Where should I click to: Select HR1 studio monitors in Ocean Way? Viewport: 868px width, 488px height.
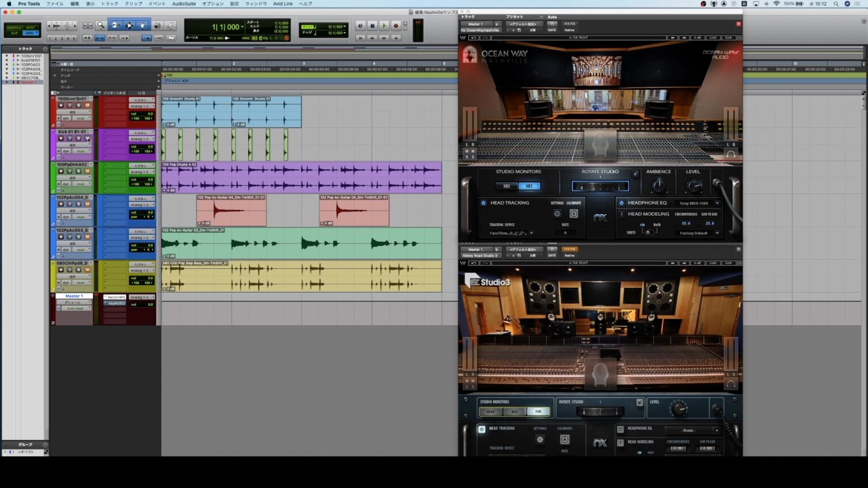[530, 186]
